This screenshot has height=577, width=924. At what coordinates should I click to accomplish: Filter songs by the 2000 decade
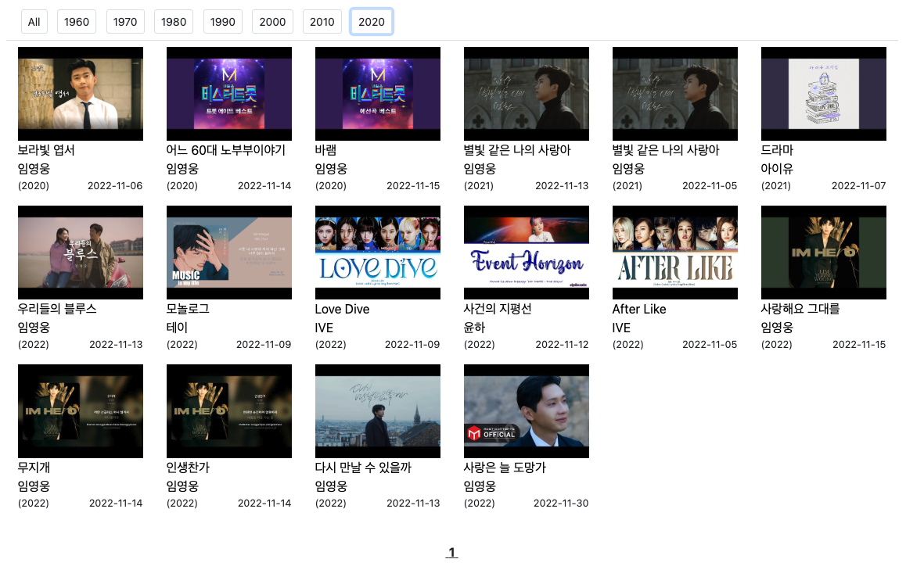click(x=272, y=22)
